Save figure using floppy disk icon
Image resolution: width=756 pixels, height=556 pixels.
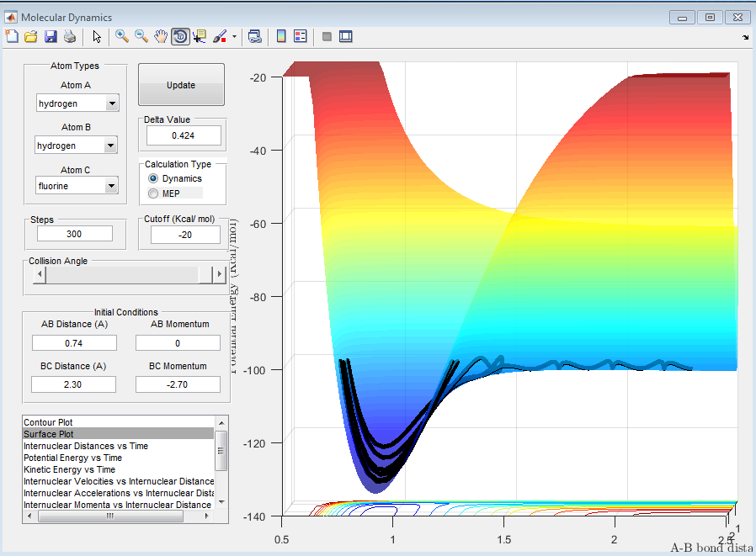pos(51,36)
